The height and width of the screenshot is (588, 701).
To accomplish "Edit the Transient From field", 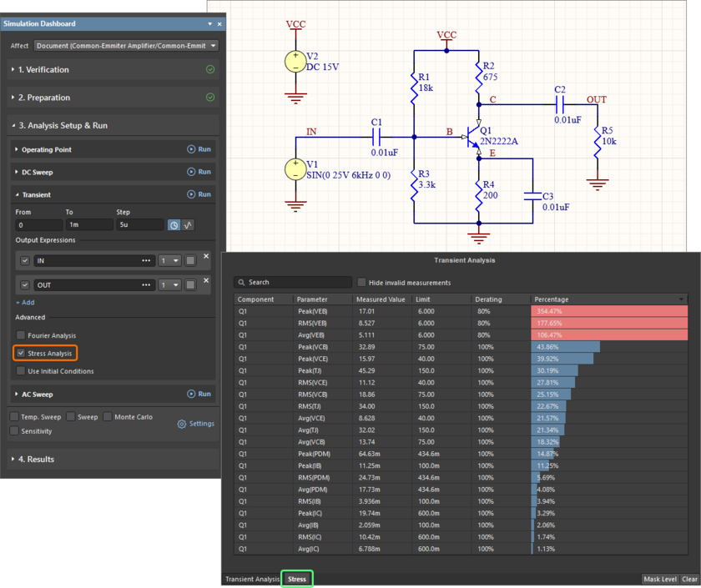I will [x=39, y=224].
